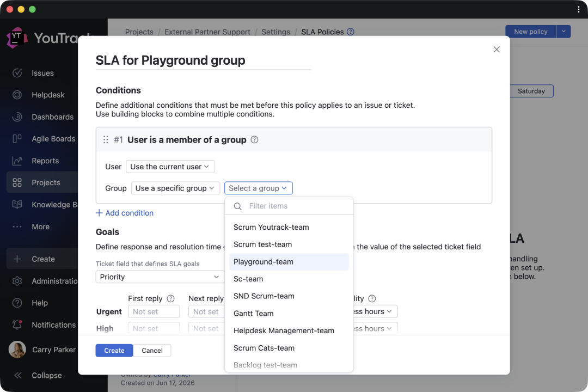Screen dimensions: 588x392
Task: Choose SND Scrum-team from the list
Action: [289, 296]
